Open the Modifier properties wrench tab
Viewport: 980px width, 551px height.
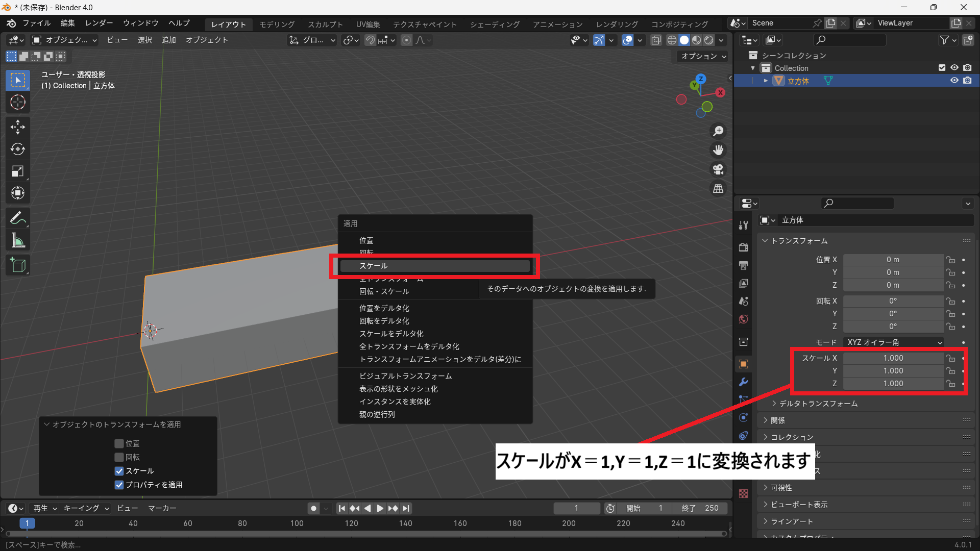(744, 382)
